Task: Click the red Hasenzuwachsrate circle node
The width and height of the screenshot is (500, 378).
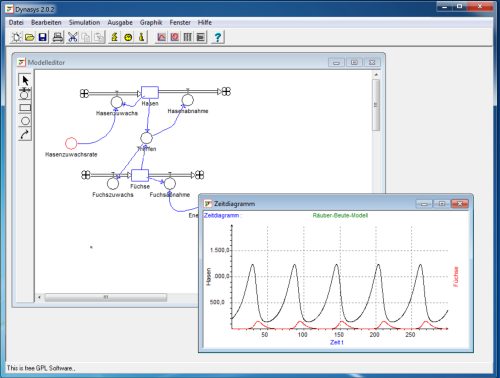Action: (71, 143)
